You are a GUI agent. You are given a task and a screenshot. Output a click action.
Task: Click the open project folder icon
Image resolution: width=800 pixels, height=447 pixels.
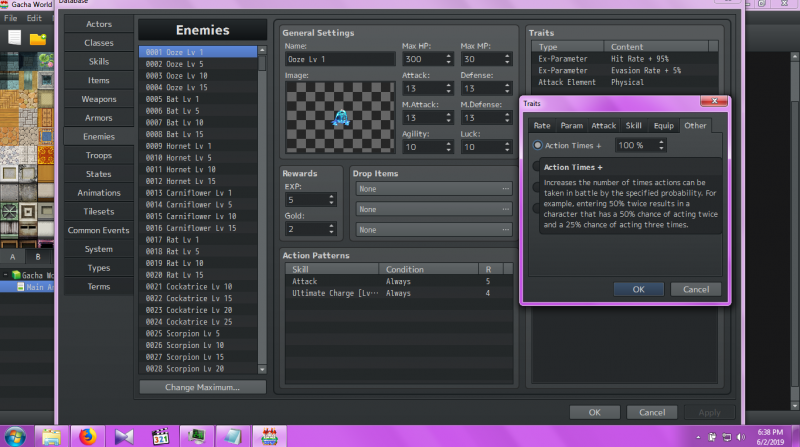(38, 39)
